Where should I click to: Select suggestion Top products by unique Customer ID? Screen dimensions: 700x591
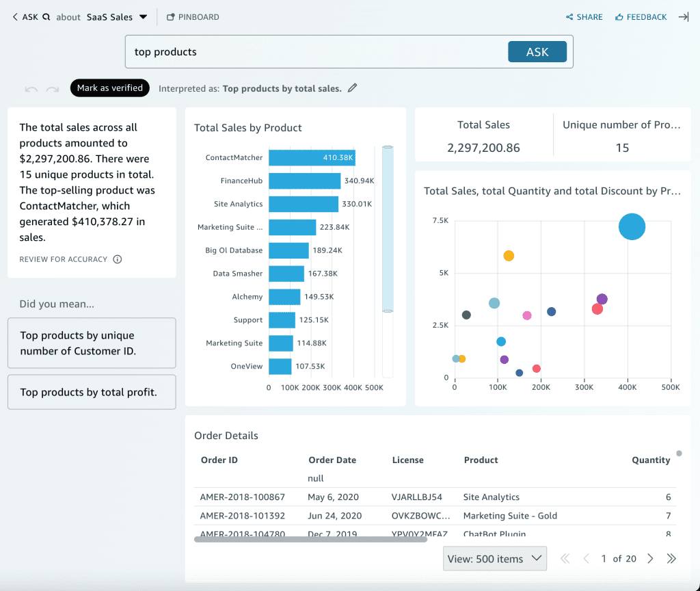tap(91, 342)
